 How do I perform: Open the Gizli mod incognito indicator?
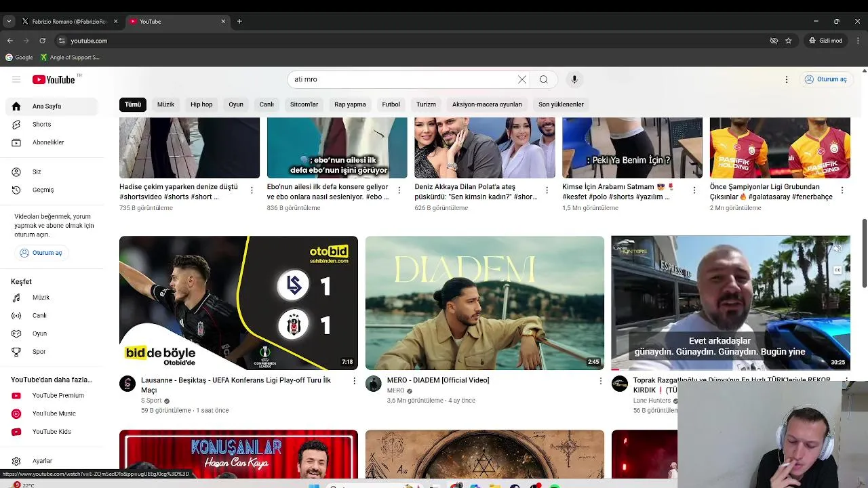tap(825, 41)
